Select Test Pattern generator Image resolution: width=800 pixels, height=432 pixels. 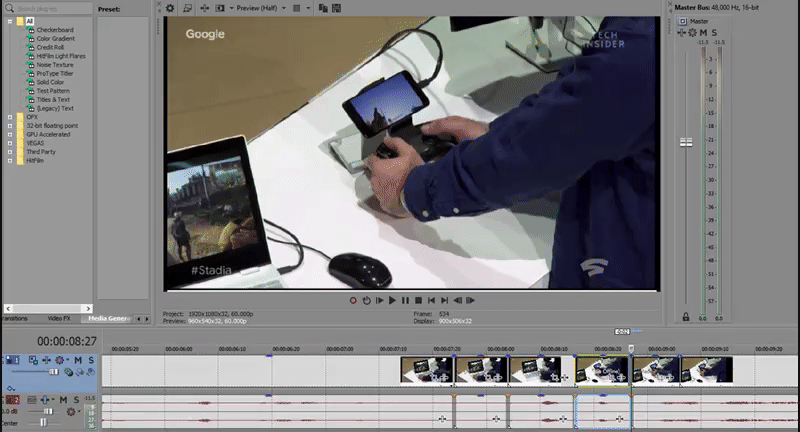[x=53, y=91]
